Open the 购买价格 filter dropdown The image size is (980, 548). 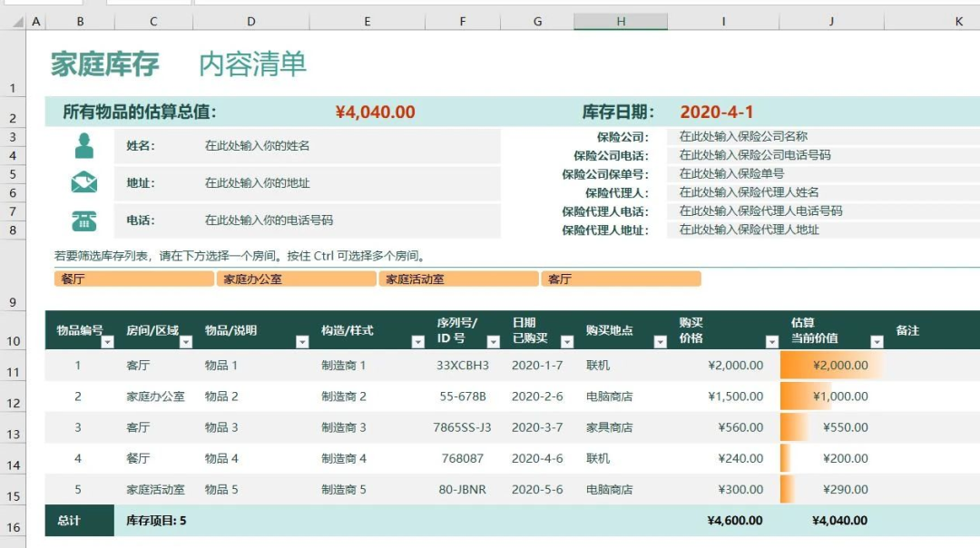772,342
